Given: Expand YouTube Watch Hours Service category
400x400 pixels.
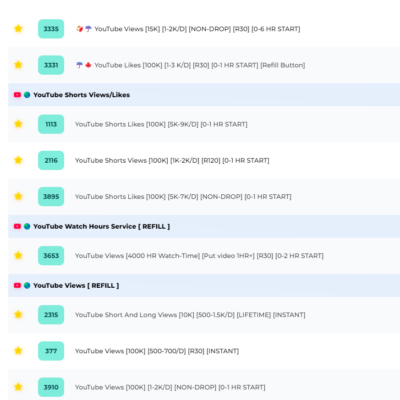Looking at the screenshot, I should point(204,226).
